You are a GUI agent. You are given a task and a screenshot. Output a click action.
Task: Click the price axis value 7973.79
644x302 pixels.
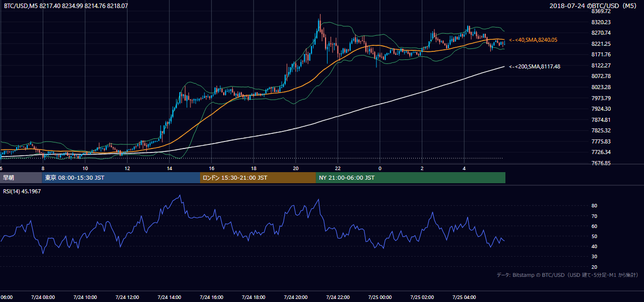pyautogui.click(x=601, y=98)
